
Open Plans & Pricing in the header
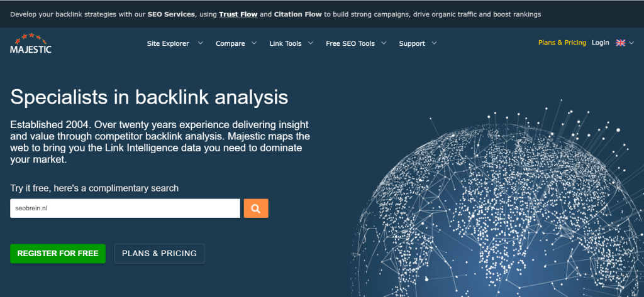tap(562, 43)
